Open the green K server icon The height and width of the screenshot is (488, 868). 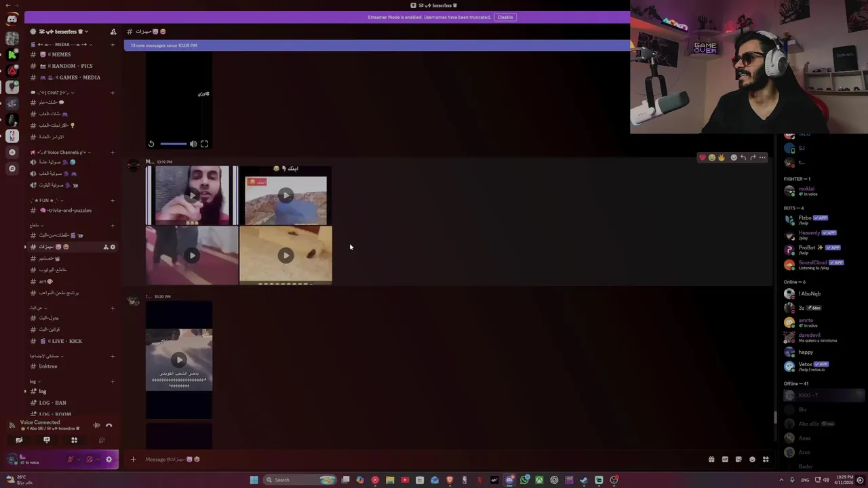coord(12,54)
